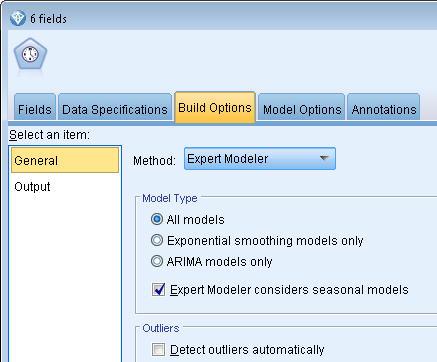This screenshot has height=362, width=437.
Task: Select General in the item list
Action: point(65,160)
